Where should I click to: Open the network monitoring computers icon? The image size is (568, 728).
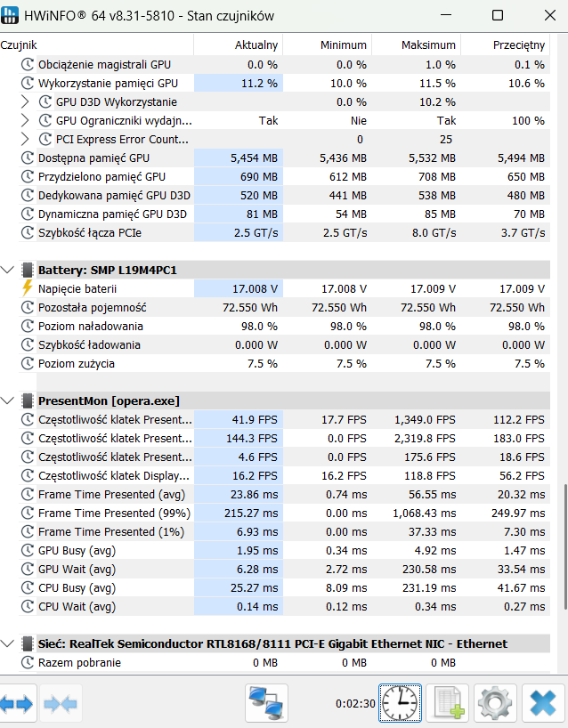point(266,704)
